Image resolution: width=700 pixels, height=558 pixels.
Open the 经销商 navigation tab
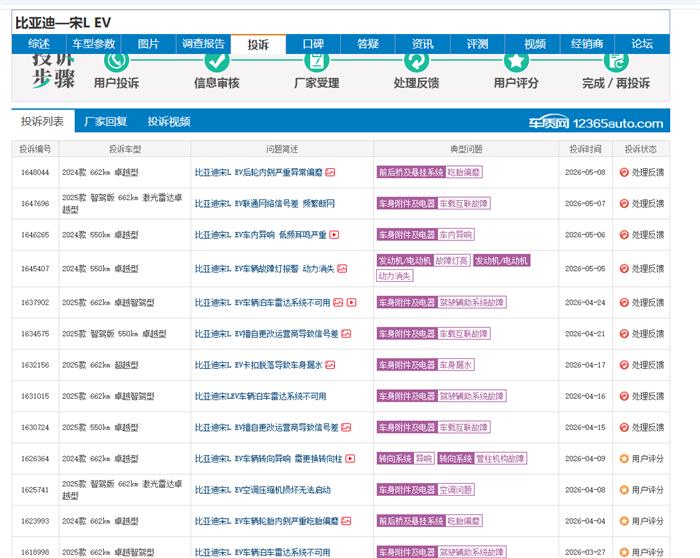[x=587, y=44]
